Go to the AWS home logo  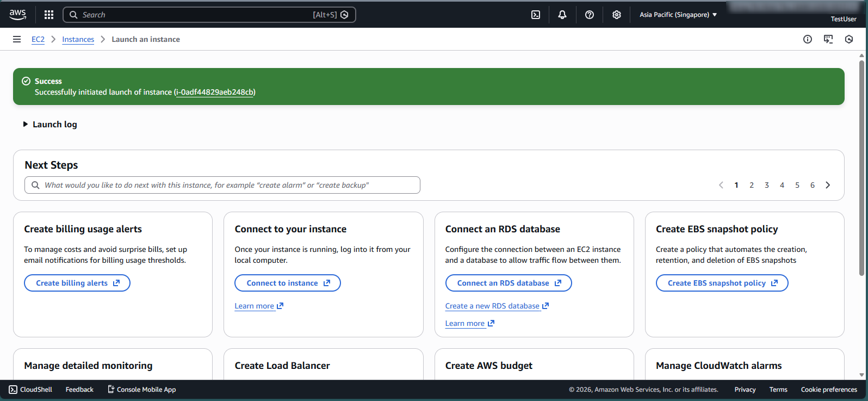click(x=17, y=15)
